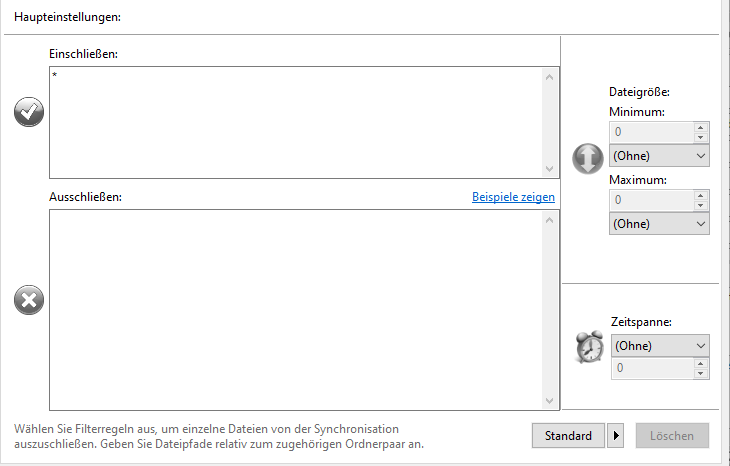Click the Ausschließen scrollbar up arrow
The height and width of the screenshot is (466, 730).
point(549,220)
